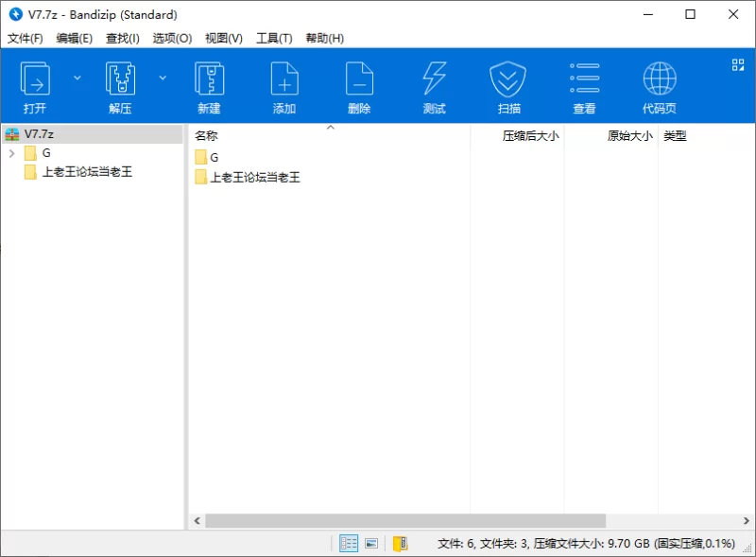Screen dimensions: 756x557
Task: Expand the G folder tree node
Action: tap(12, 153)
